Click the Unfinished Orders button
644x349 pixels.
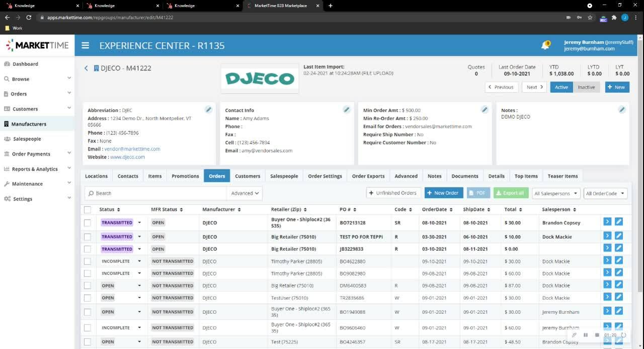(x=393, y=193)
